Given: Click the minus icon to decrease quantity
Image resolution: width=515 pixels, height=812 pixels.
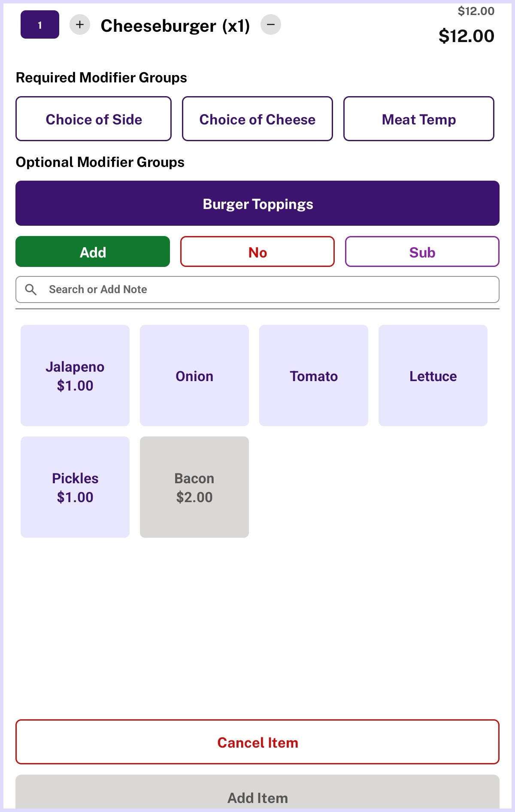Looking at the screenshot, I should point(271,24).
